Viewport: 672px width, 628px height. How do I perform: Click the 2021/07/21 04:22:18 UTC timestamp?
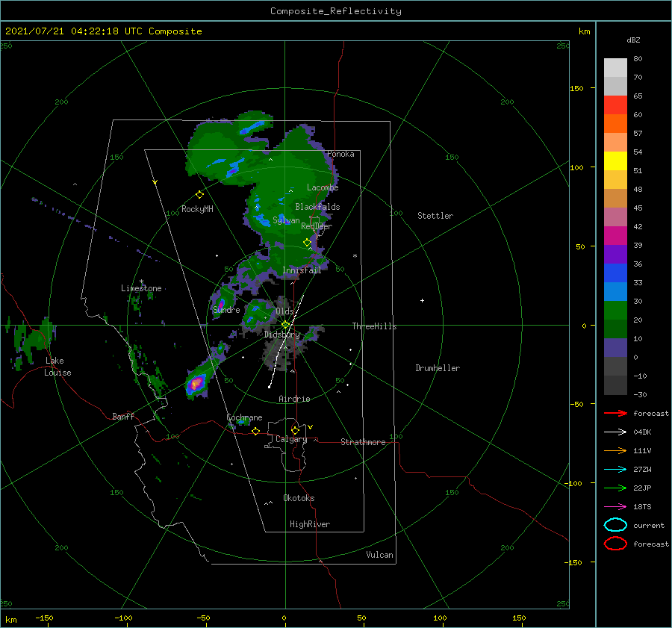(74, 31)
